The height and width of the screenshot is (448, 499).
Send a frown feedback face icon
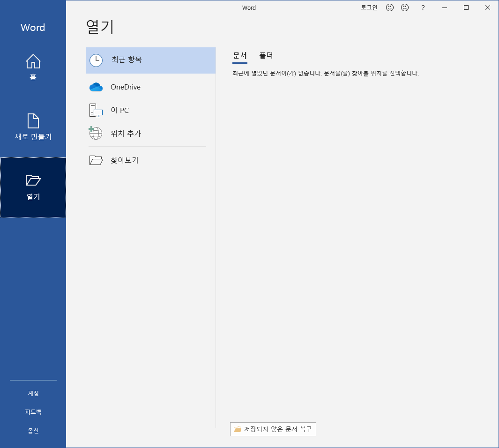(x=405, y=7)
